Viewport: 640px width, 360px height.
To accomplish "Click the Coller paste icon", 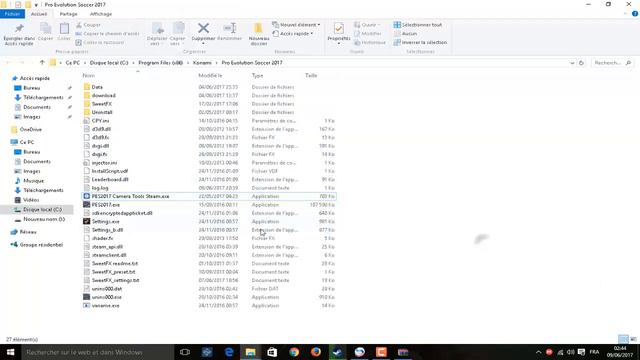I will click(64, 28).
